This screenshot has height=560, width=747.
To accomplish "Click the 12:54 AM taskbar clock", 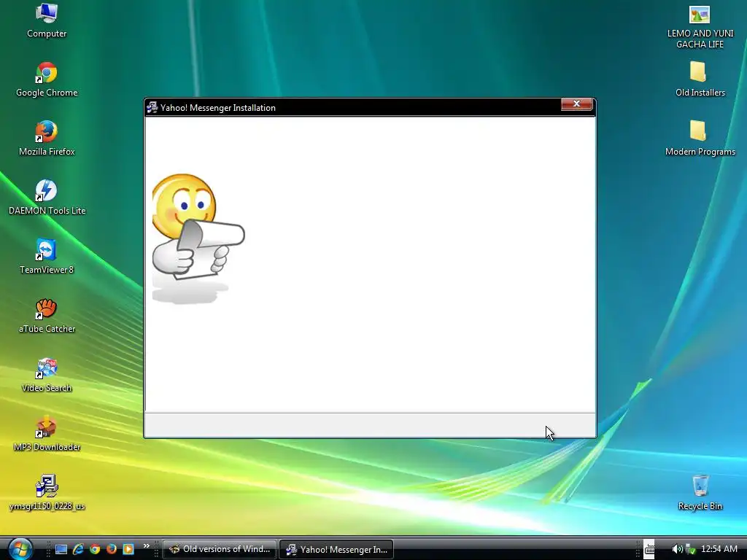I will [x=719, y=549].
